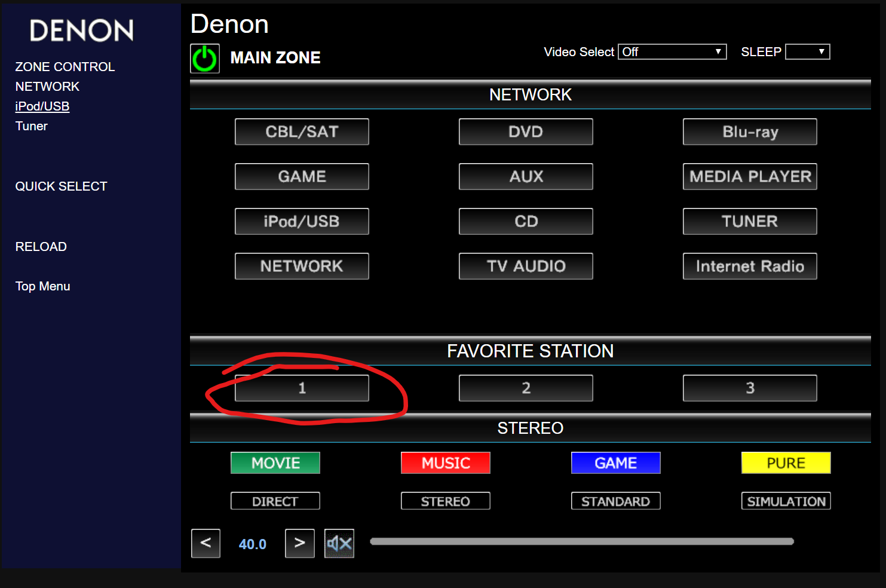
Task: Choose the green MOVIE sound mode
Action: 275,463
